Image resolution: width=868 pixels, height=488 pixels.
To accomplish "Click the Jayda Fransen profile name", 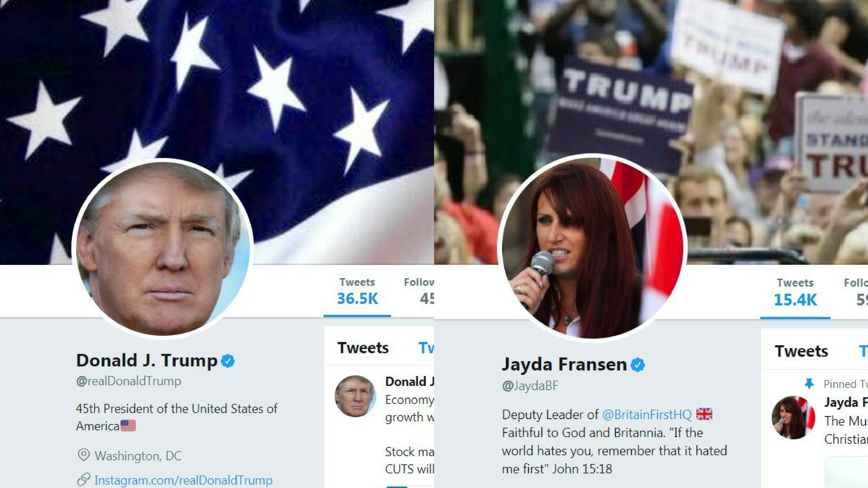I will 564,365.
